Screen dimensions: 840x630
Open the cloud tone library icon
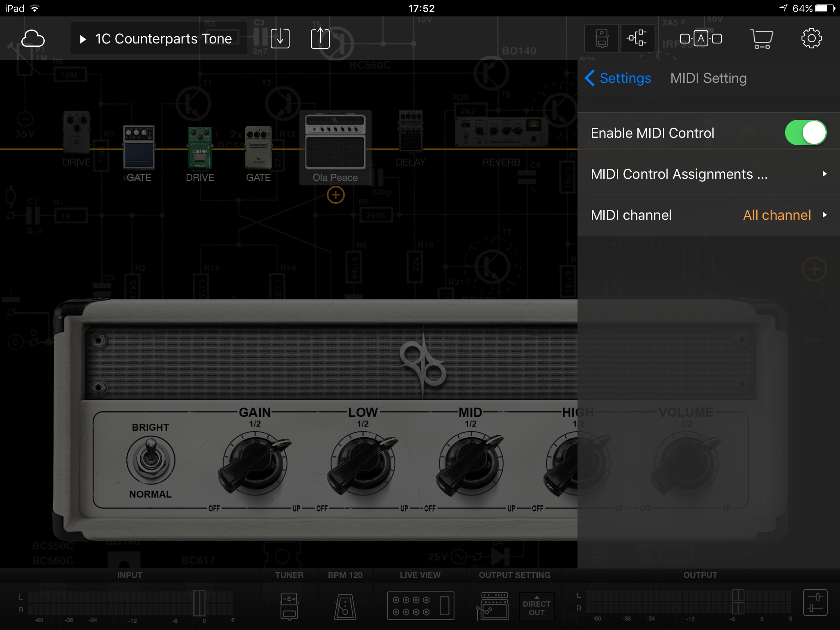point(33,39)
